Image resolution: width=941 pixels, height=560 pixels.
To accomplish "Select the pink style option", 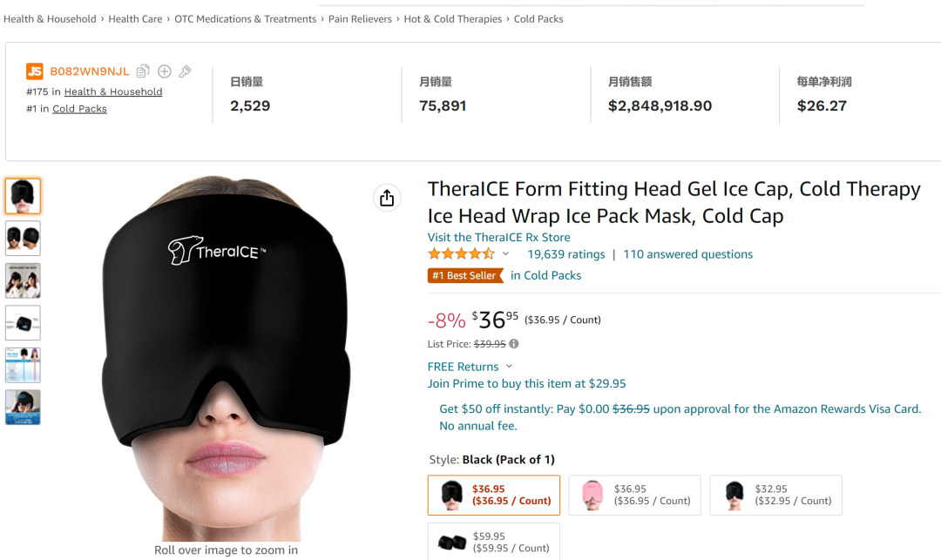I will (x=634, y=495).
